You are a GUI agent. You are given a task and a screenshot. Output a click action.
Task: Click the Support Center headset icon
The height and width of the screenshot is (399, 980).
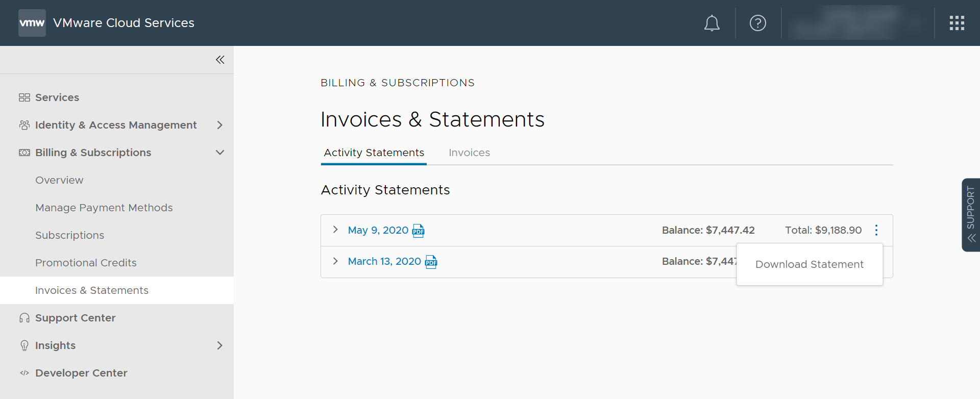24,318
